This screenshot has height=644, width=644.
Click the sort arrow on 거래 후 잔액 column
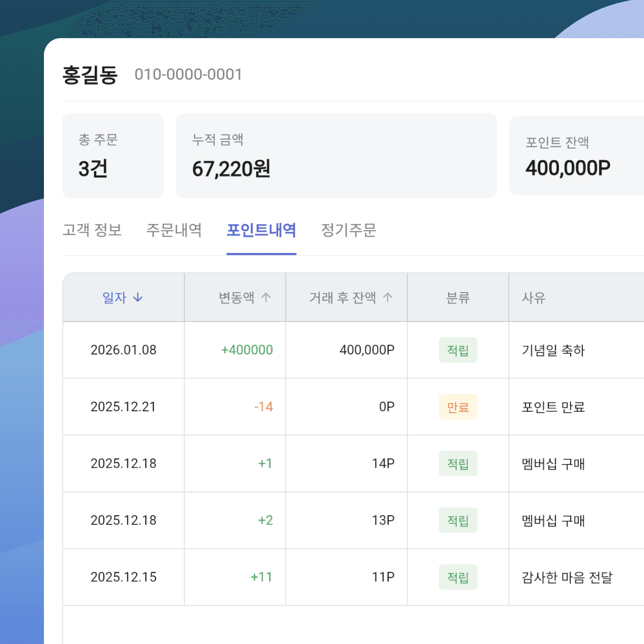click(x=388, y=297)
